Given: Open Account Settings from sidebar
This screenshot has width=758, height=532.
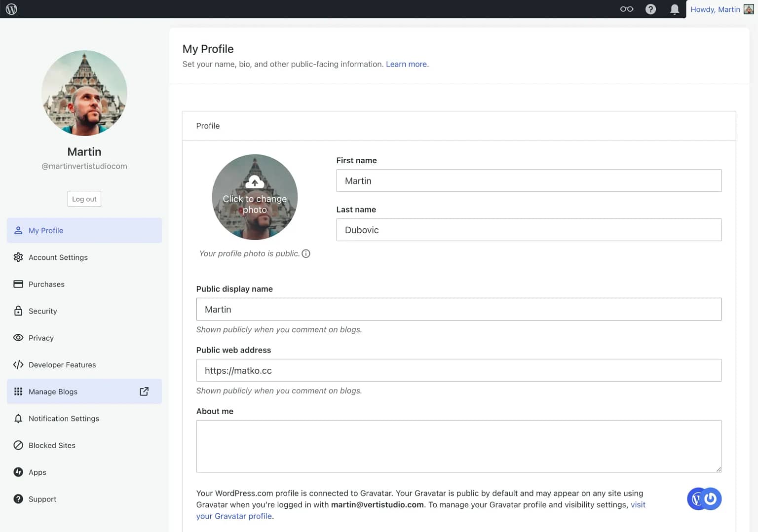Looking at the screenshot, I should (x=84, y=257).
